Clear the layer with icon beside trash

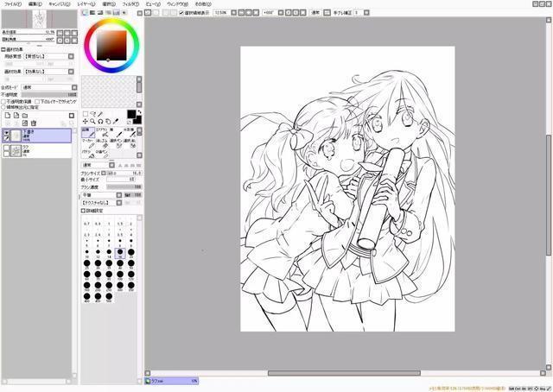point(25,123)
